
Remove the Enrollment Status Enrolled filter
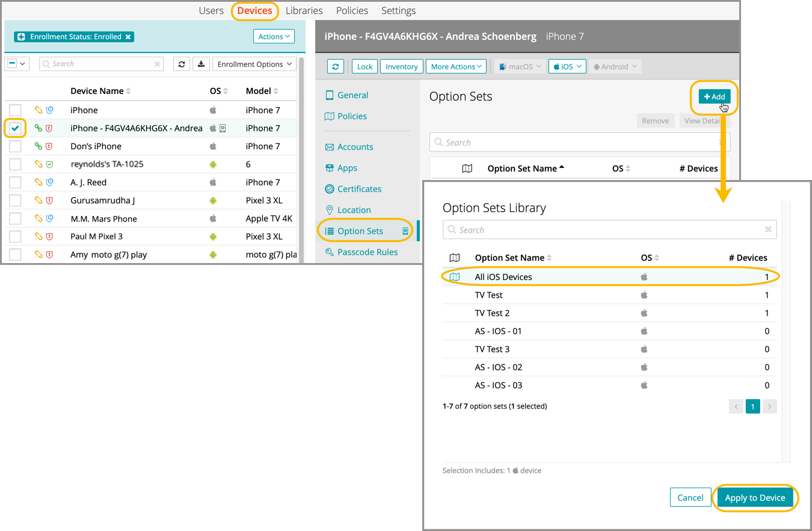point(128,37)
